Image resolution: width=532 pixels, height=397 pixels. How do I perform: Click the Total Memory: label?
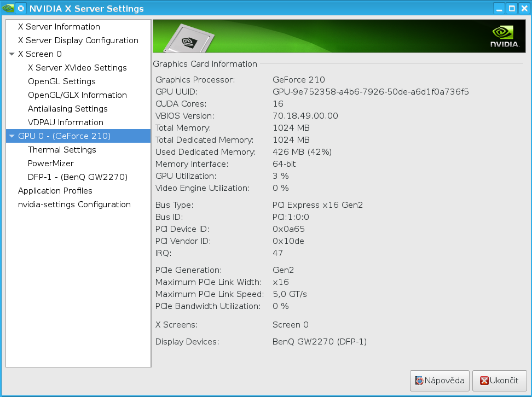[183, 128]
